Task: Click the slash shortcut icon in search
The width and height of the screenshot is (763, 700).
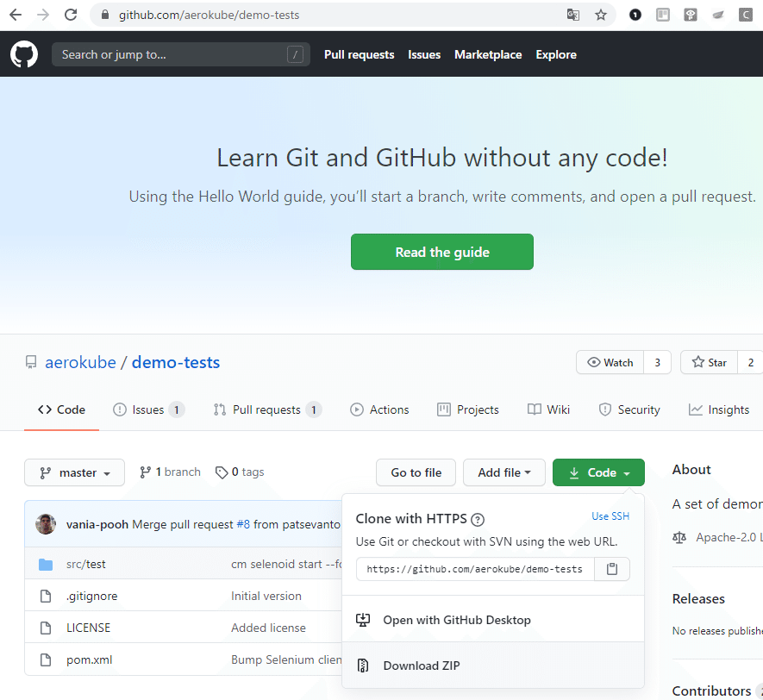Action: tap(295, 54)
